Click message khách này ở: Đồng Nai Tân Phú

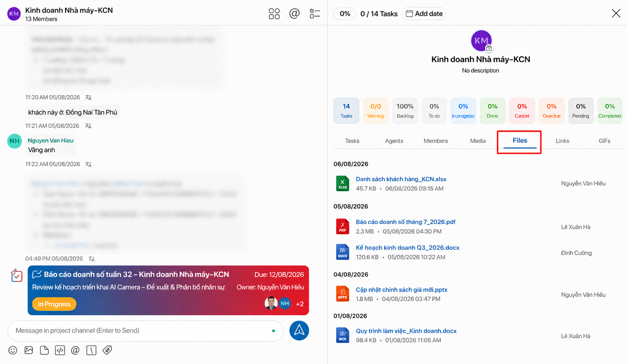click(x=72, y=112)
